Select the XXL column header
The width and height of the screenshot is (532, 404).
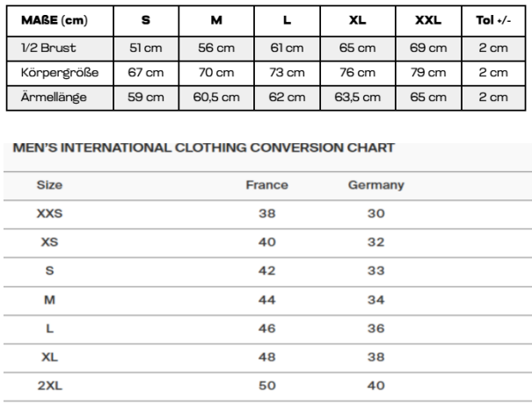tap(429, 20)
